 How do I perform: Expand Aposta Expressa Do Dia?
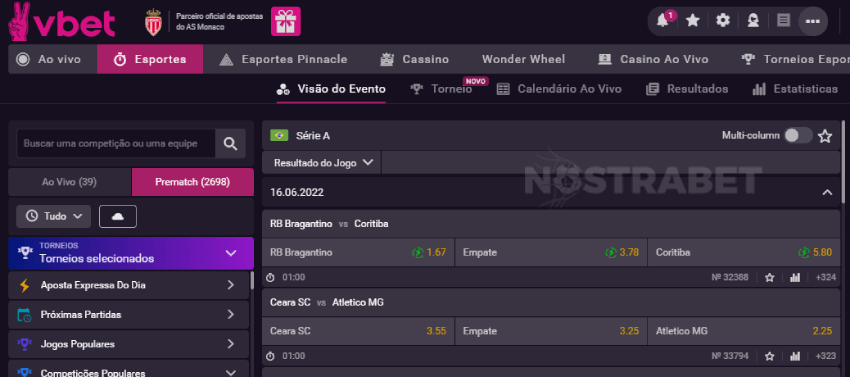point(128,285)
